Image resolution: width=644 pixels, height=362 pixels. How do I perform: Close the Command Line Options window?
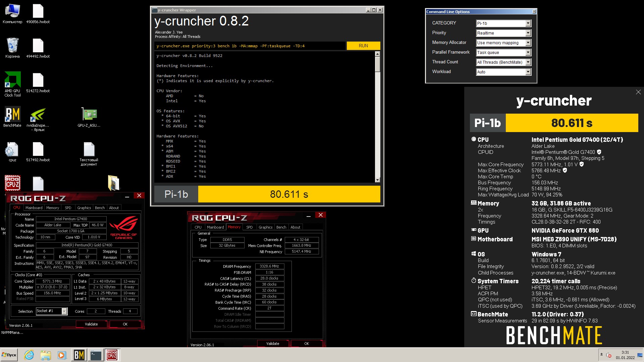(534, 12)
